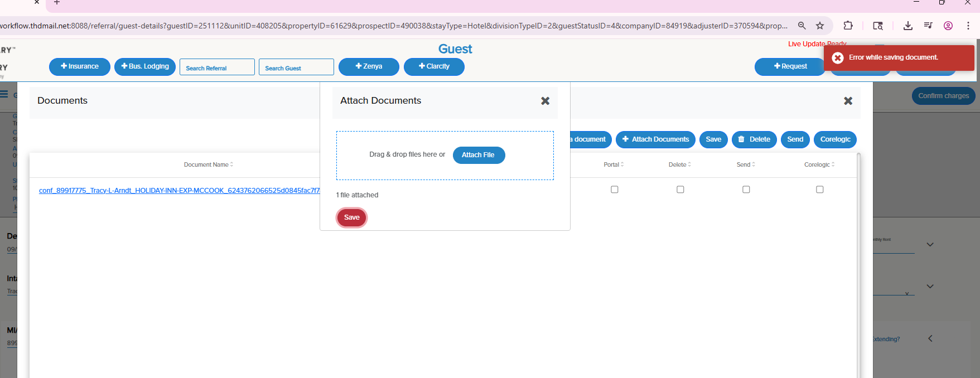The image size is (980, 378).
Task: Click the trash Delete button
Action: 754,139
